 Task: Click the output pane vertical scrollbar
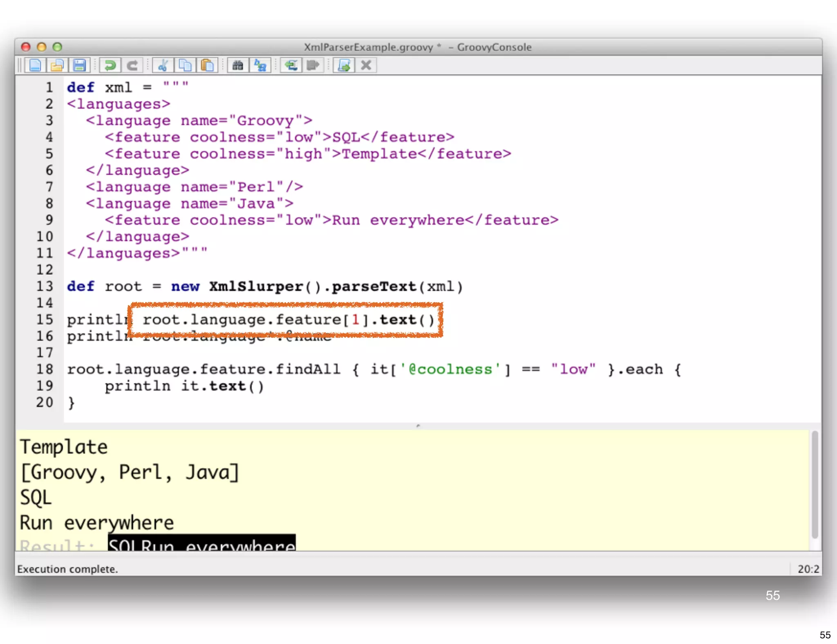pos(815,485)
